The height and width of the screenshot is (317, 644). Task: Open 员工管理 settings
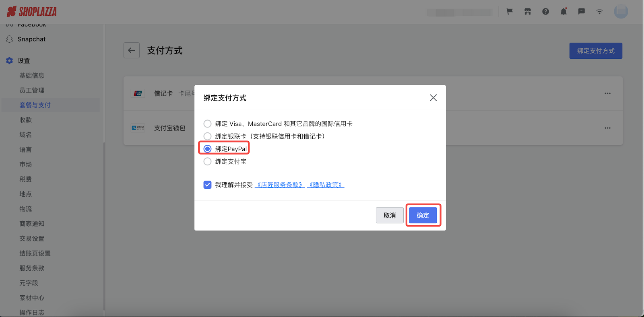pos(32,90)
